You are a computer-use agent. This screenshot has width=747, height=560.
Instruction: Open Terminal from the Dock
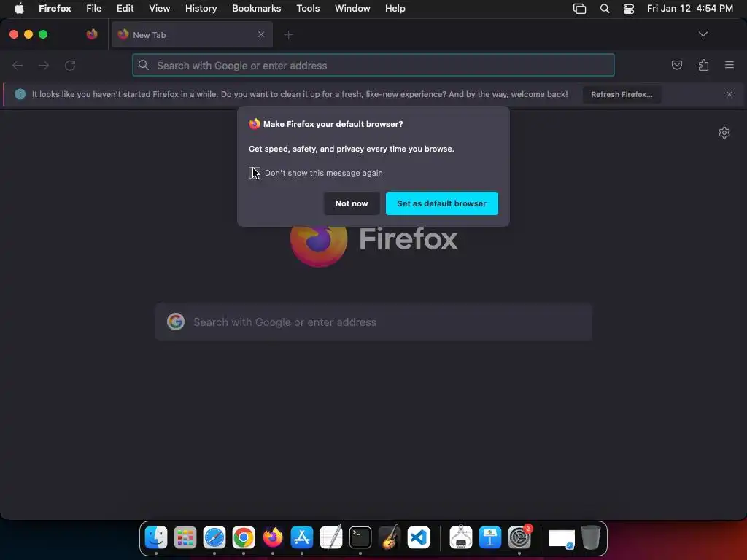(360, 537)
